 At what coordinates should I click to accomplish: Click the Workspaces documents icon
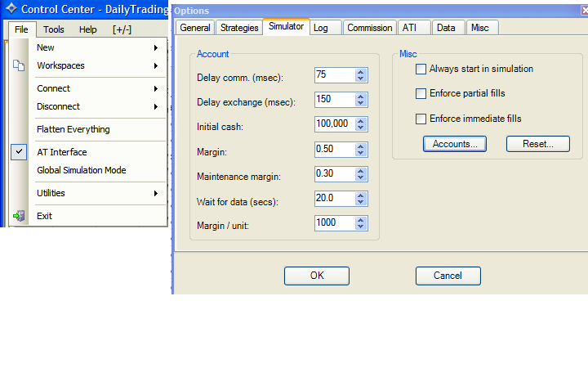pos(19,65)
